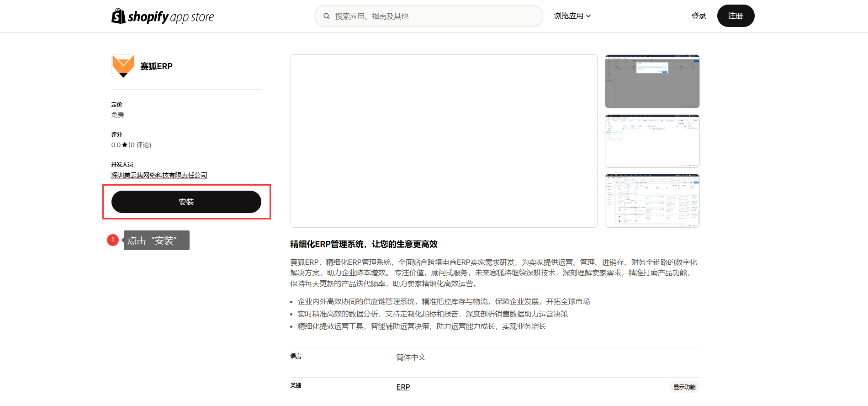Open the 登录 login link
Screen dimensions: 868x406
click(x=698, y=16)
